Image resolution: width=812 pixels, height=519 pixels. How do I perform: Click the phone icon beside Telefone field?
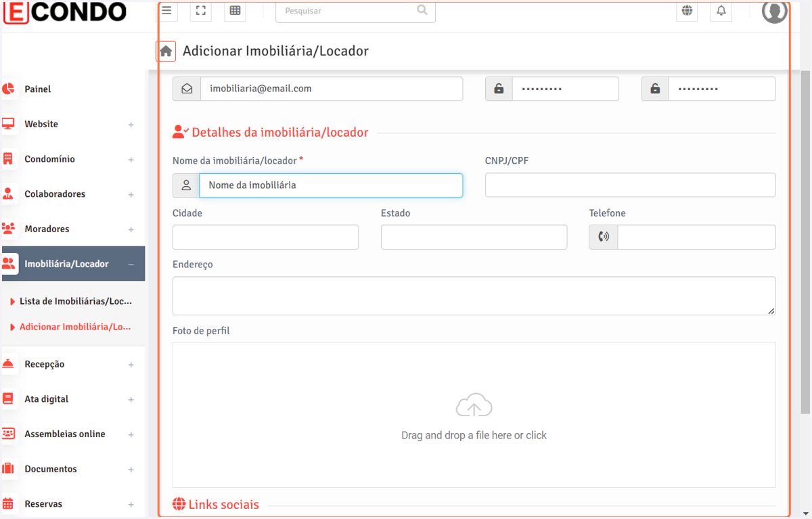[x=604, y=237]
